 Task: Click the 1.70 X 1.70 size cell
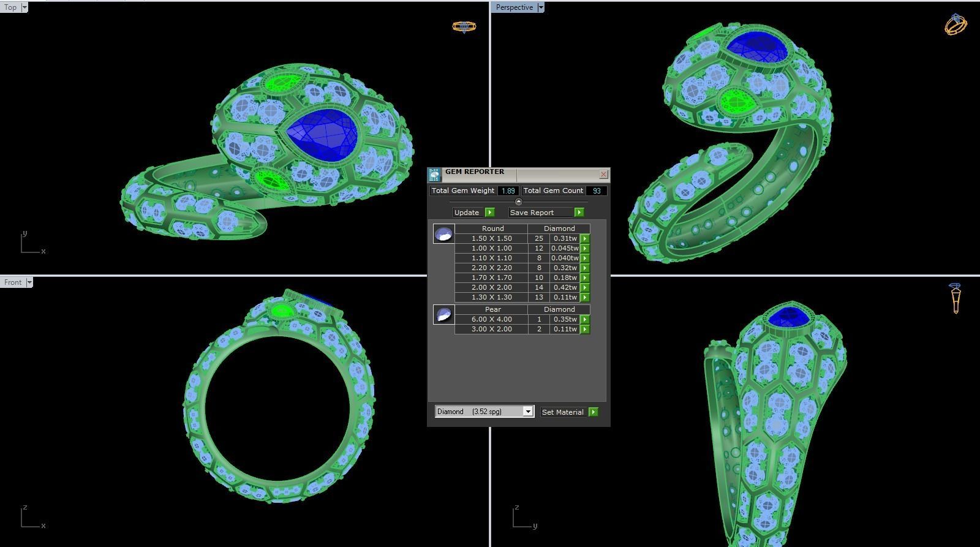pyautogui.click(x=492, y=277)
